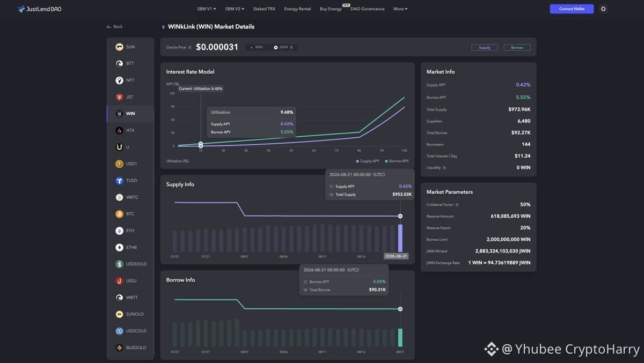The image size is (644, 363).
Task: Toggle Supply APY legend series
Action: click(x=368, y=161)
